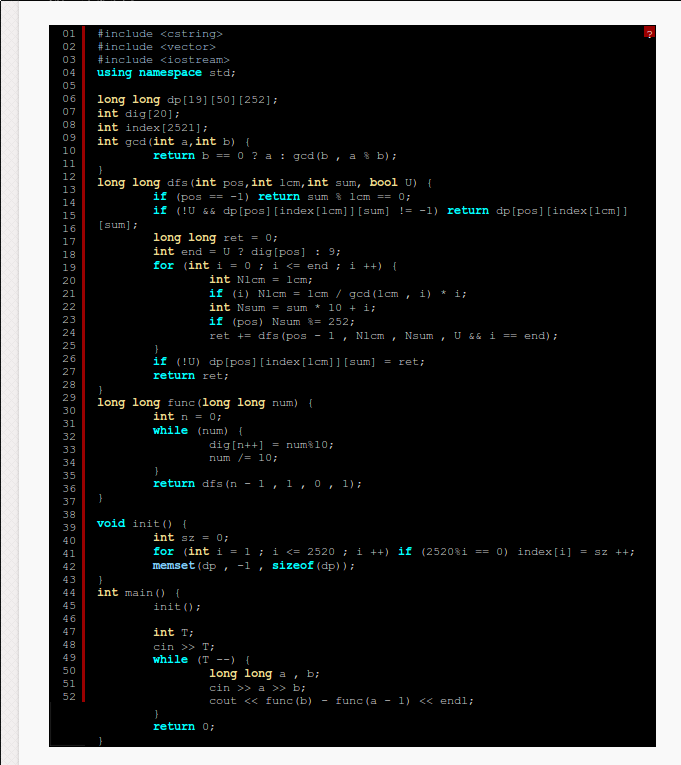This screenshot has height=765, width=681.
Task: Click the 'if (i) Nlcm = lcm / gcd(lcm , i) * i;' line
Action: click(x=338, y=294)
